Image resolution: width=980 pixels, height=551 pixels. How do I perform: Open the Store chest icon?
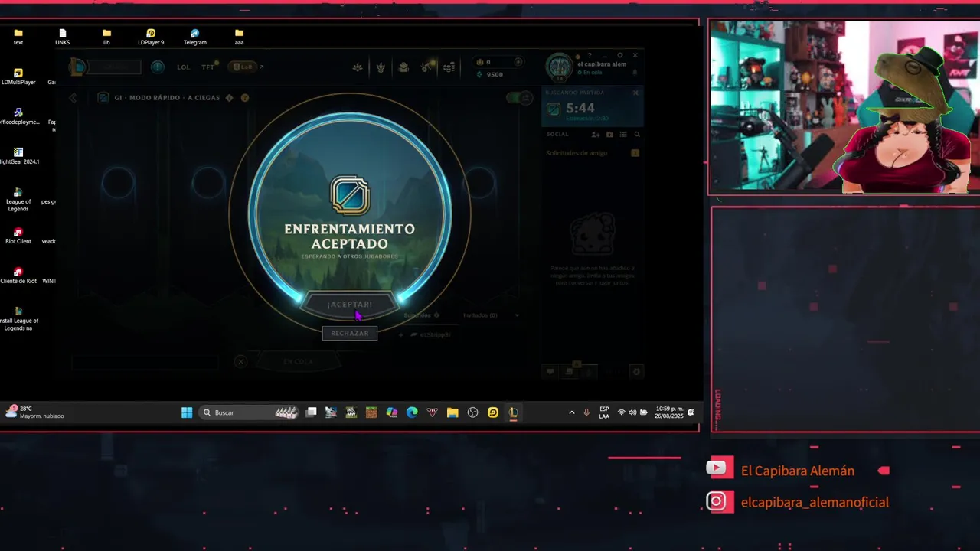click(x=403, y=67)
